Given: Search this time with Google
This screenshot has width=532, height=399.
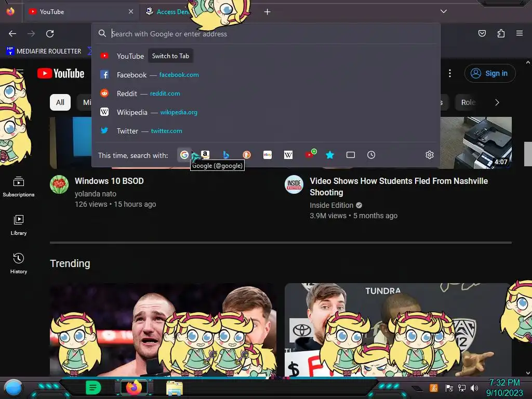Looking at the screenshot, I should [x=184, y=155].
